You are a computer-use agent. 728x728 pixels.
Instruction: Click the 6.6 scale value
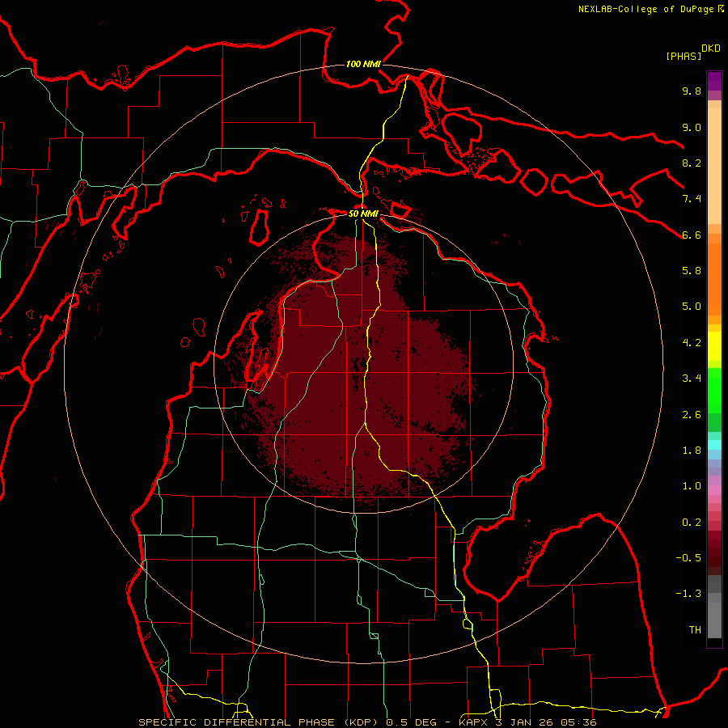click(692, 235)
